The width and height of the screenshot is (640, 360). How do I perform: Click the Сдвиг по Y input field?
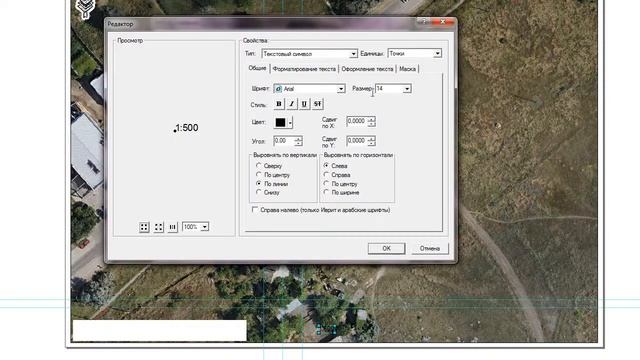[x=357, y=141]
